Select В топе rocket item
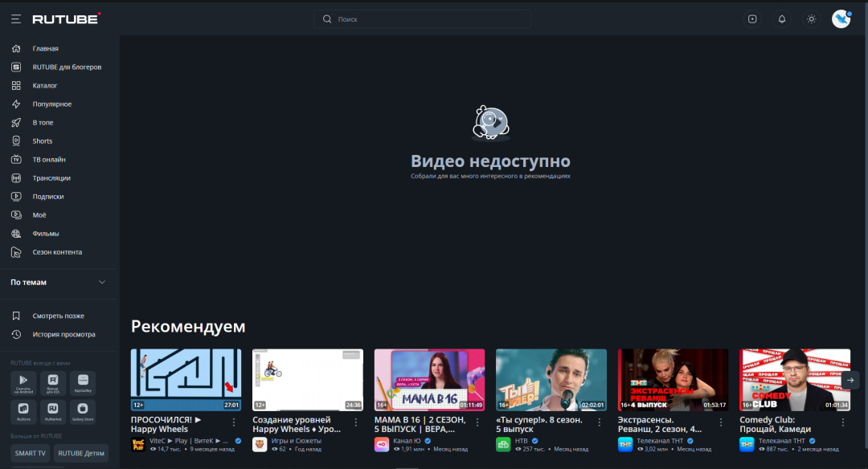The image size is (868, 469). 43,123
